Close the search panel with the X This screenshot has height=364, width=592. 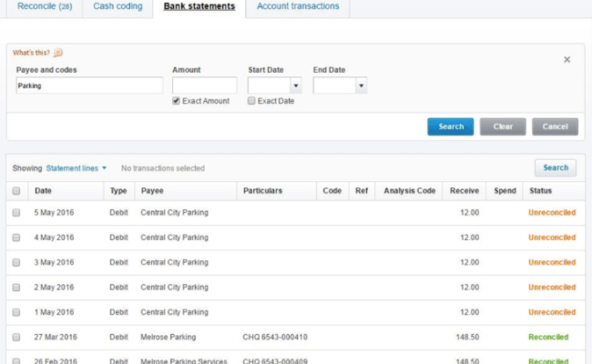pos(566,59)
